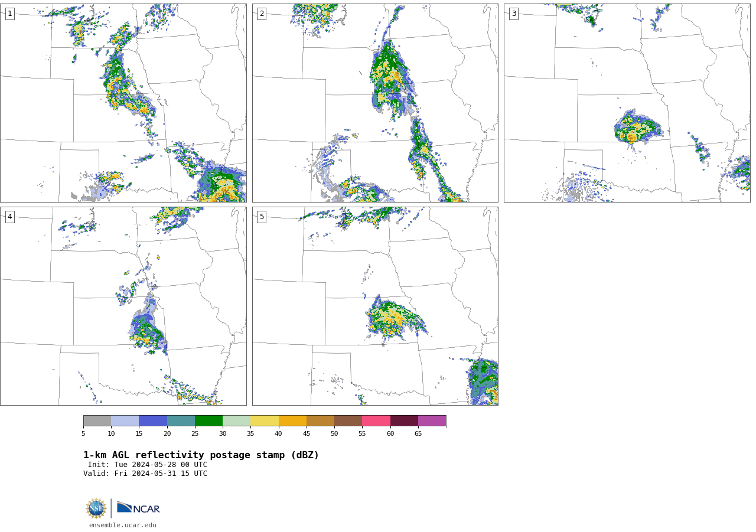Click the teal 20-25 dBZ swatch
This screenshot has width=756, height=532.
181,421
